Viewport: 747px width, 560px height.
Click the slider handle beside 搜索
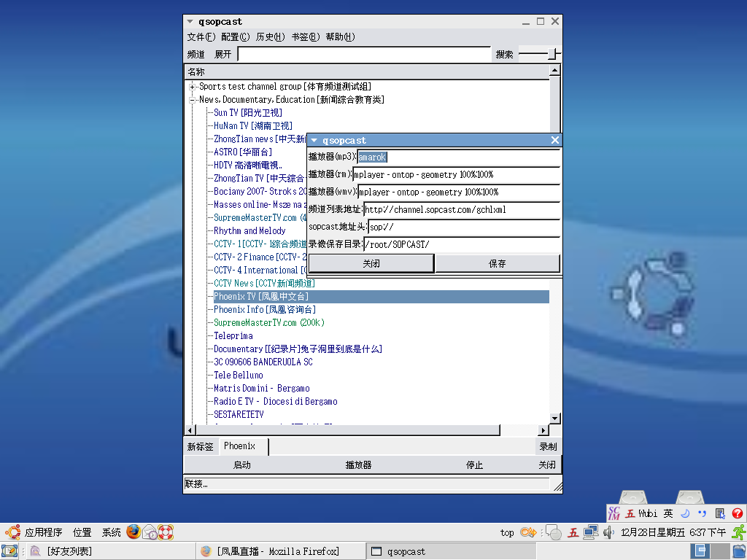coord(552,54)
